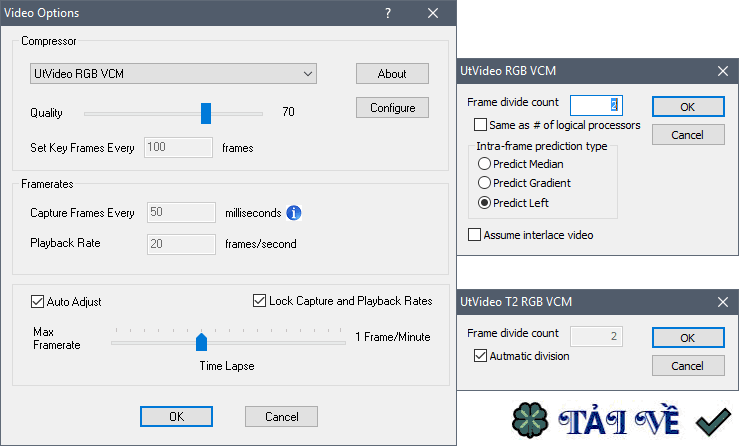
Task: Click OK in UtVideo RGB VCM dialog
Action: 688,107
